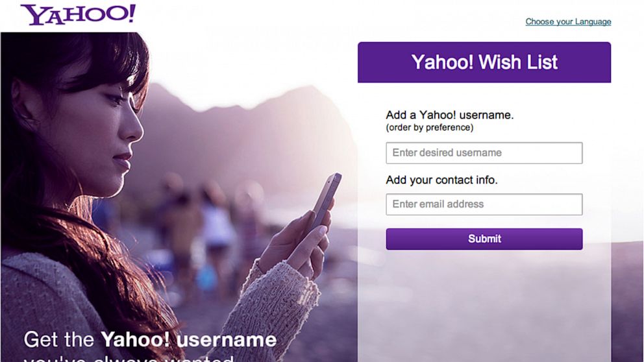Click the 'Add a Yahoo! username.' label

[450, 115]
